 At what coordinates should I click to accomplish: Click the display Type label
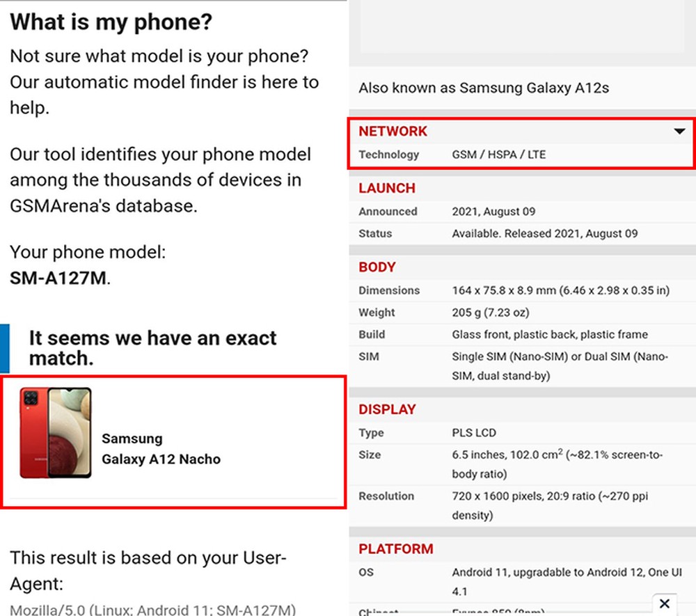(x=372, y=433)
